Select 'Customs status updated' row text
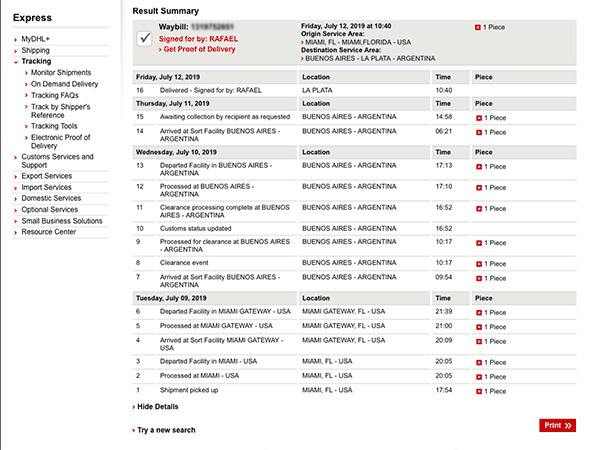 click(196, 229)
